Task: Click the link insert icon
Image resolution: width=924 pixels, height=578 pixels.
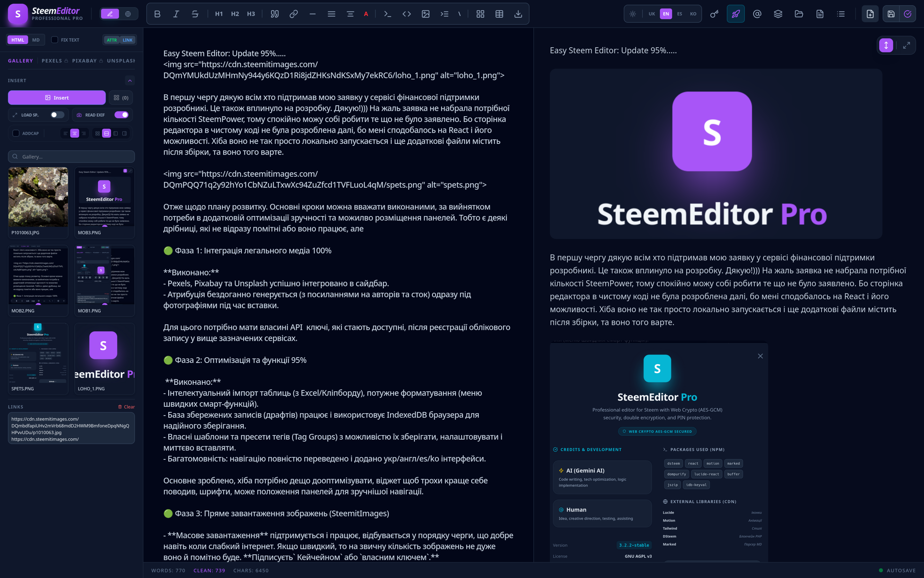Action: click(x=293, y=14)
